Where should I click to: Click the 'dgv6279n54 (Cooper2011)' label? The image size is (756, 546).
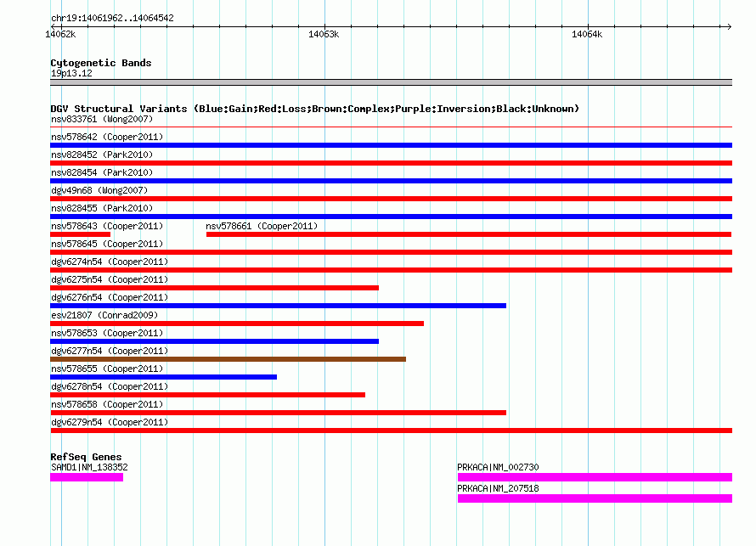click(110, 422)
